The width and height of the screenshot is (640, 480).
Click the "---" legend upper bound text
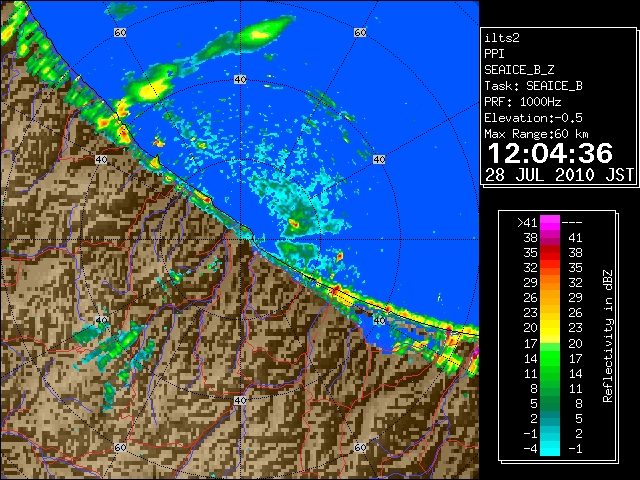click(572, 223)
